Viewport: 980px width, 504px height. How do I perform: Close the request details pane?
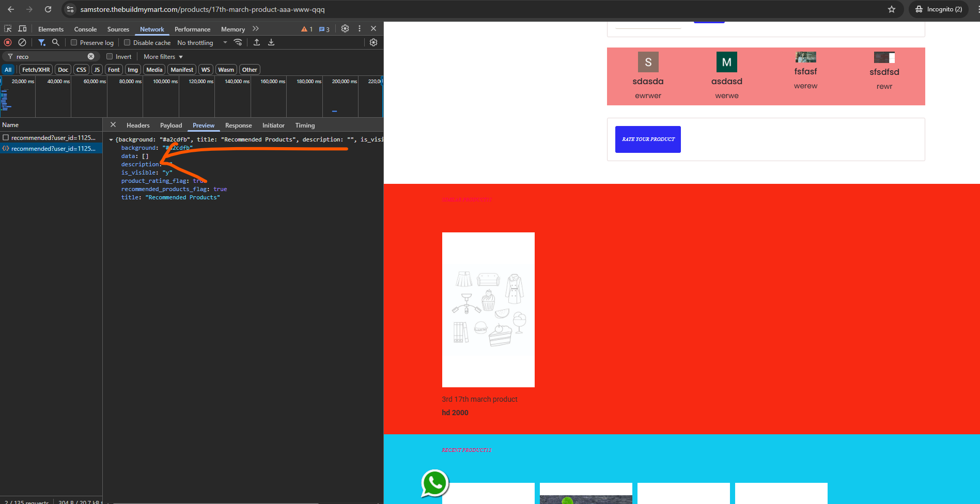113,125
